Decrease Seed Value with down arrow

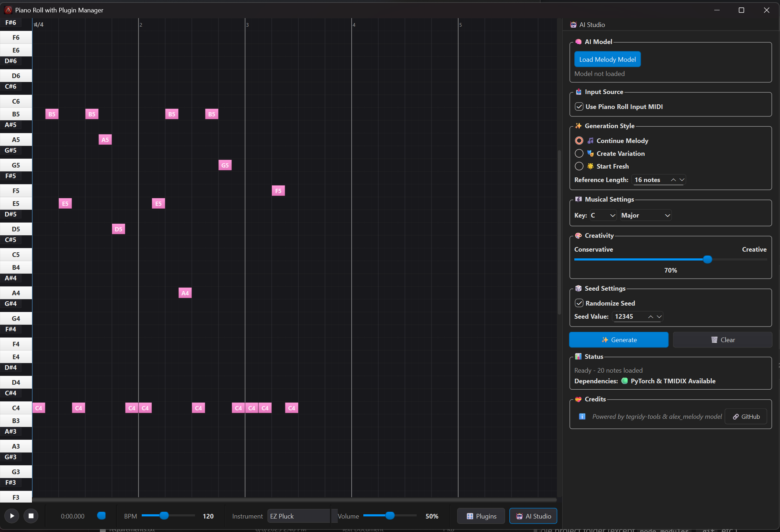[x=659, y=317]
